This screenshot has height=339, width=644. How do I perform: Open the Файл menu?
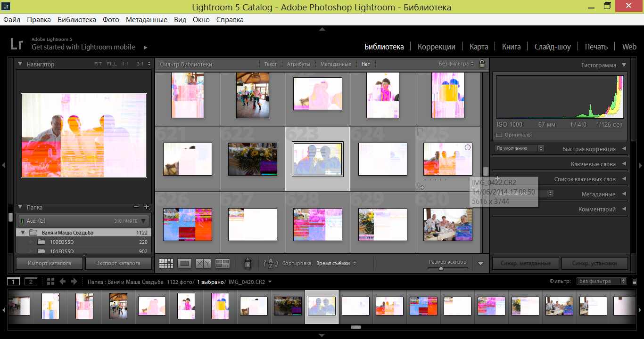11,20
